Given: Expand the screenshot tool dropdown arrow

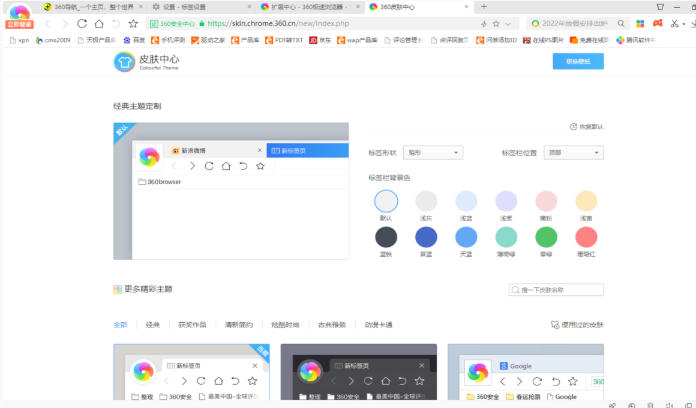Looking at the screenshot, I should (684, 24).
